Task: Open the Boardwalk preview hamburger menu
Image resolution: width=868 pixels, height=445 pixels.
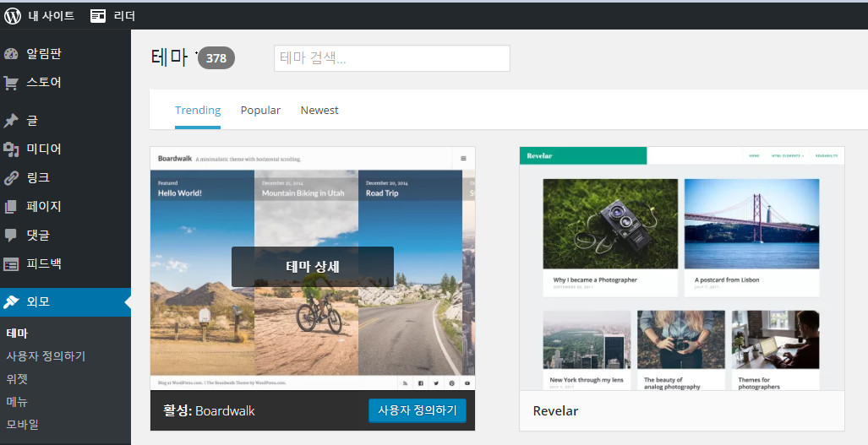Action: click(x=463, y=158)
